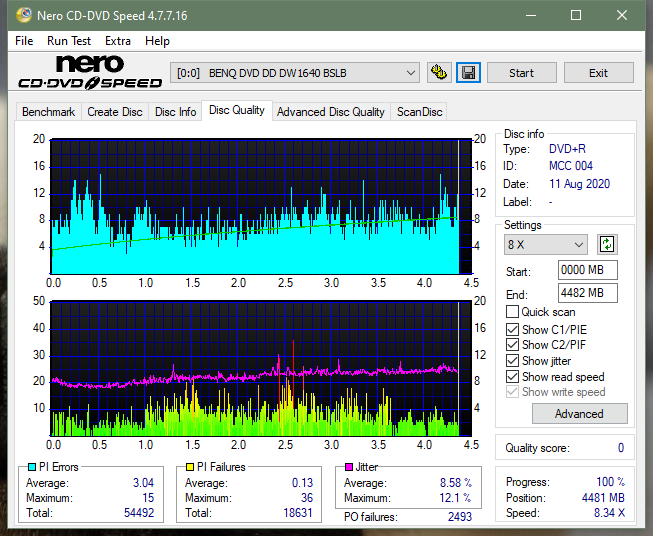Screen dimensions: 653x536
Task: Disable Show jitter checkbox
Action: point(512,361)
